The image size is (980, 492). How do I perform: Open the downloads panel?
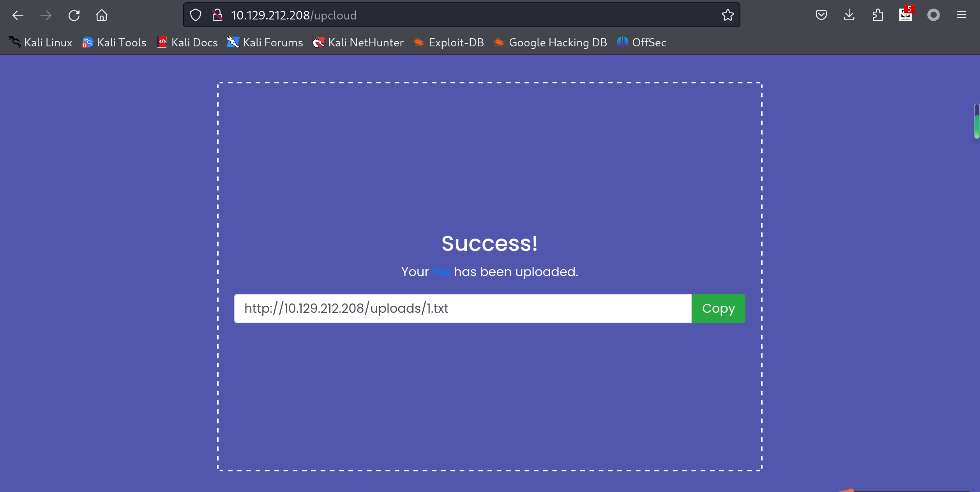(x=849, y=15)
